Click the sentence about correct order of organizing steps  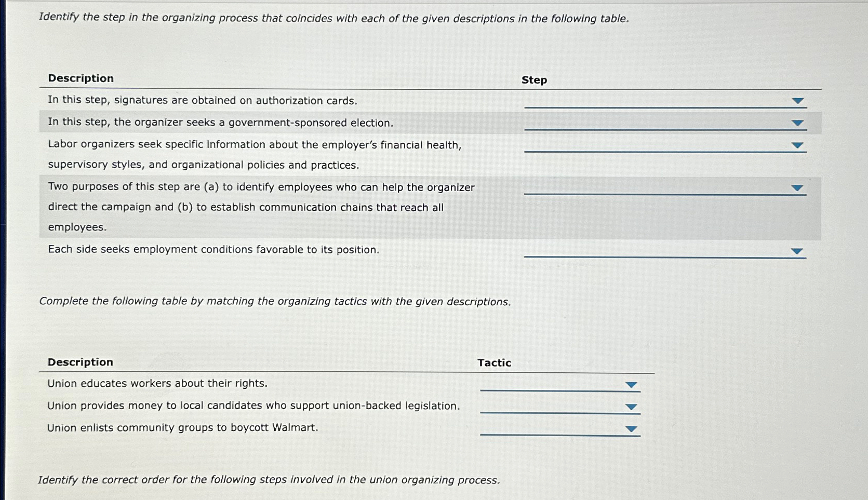click(268, 480)
